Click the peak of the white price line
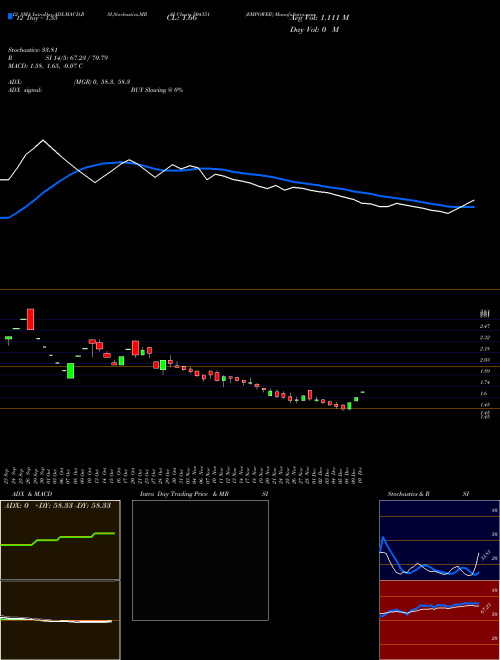The width and height of the screenshot is (500, 660). 43,140
